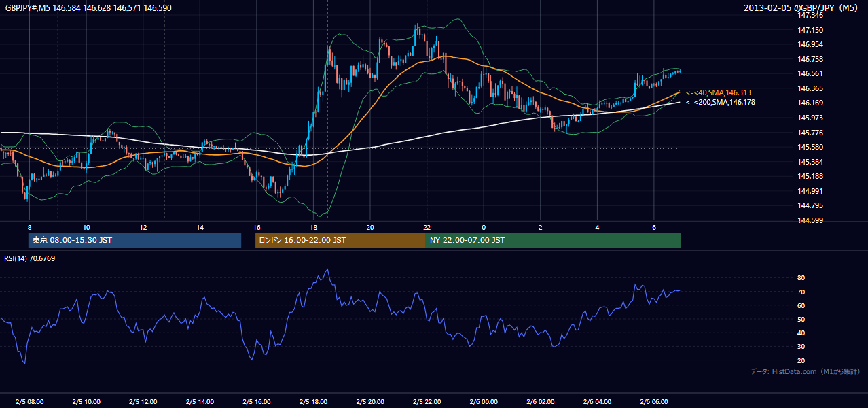This screenshot has width=868, height=408.
Task: Click hour label 18 under price chart
Action: [313, 227]
